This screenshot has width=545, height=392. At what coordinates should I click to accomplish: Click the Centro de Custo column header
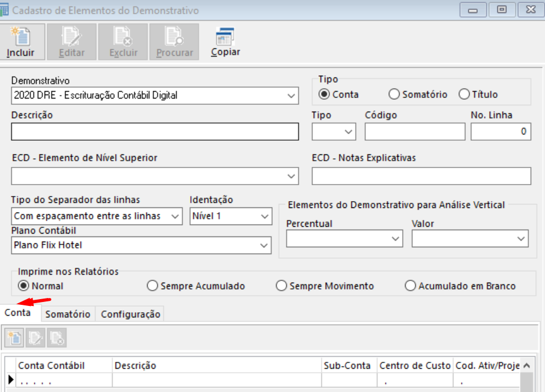point(415,366)
